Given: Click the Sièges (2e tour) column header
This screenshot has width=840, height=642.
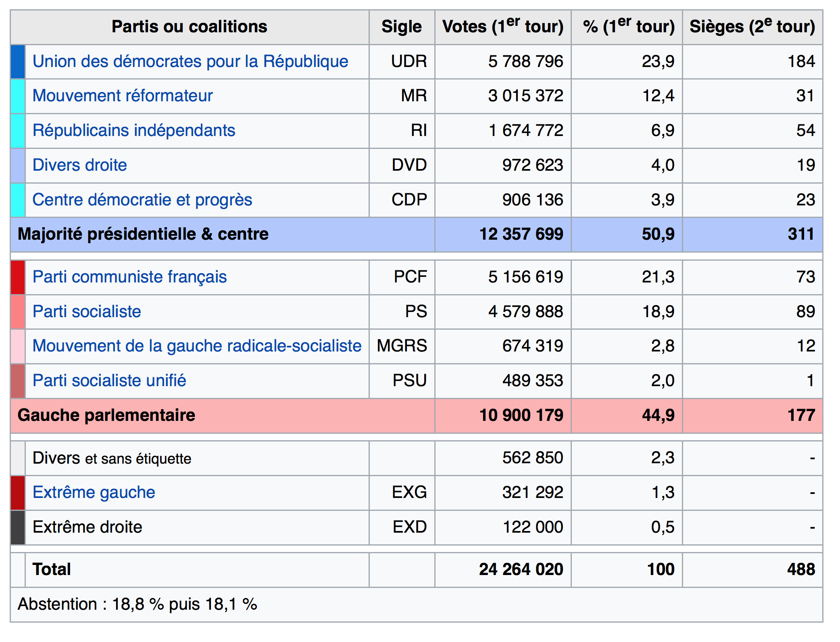Looking at the screenshot, I should [x=752, y=27].
